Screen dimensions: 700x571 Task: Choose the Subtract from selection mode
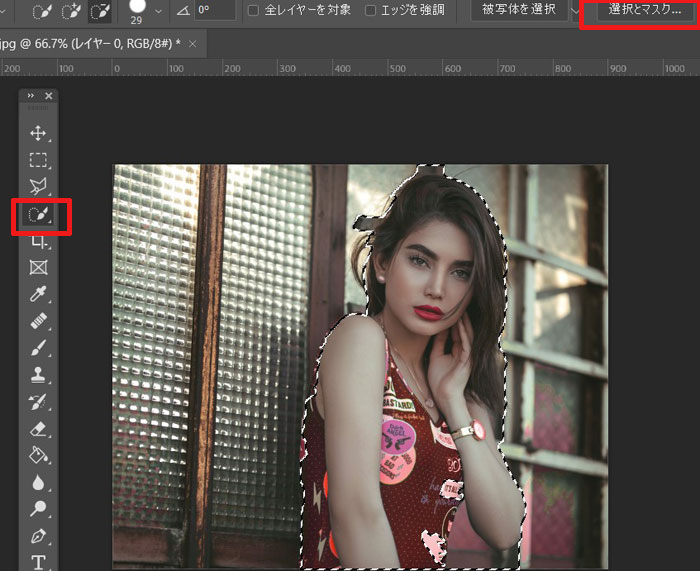click(x=101, y=11)
